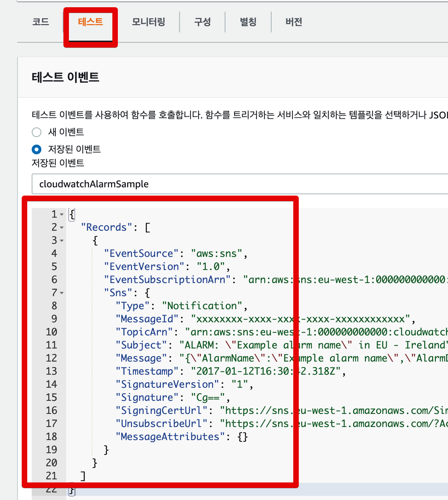Image resolution: width=448 pixels, height=500 pixels.
Task: Click line number 21 in the gutter
Action: click(x=51, y=476)
